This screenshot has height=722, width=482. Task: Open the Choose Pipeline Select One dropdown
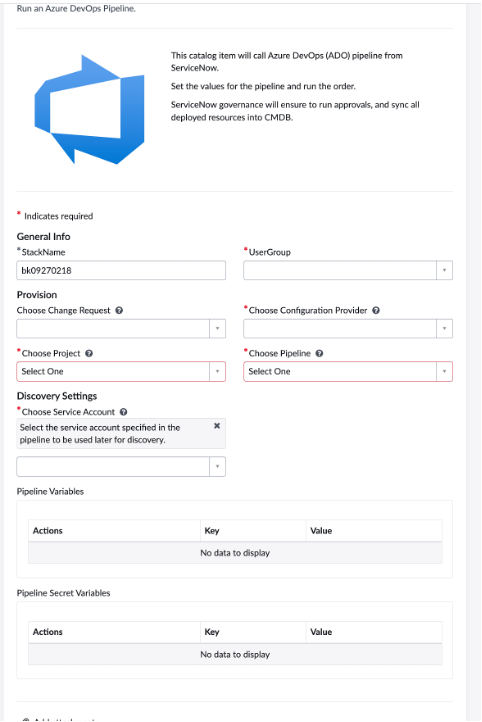pyautogui.click(x=348, y=372)
